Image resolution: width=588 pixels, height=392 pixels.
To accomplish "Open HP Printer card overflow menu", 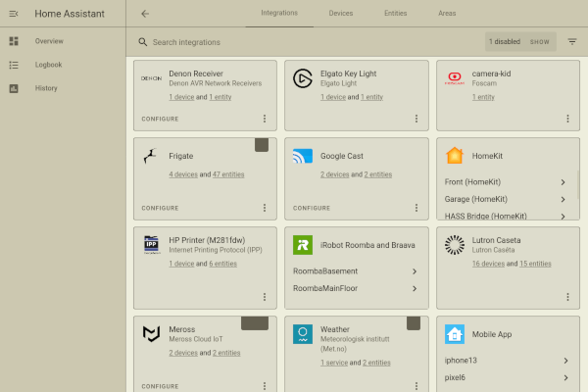I will point(265,297).
